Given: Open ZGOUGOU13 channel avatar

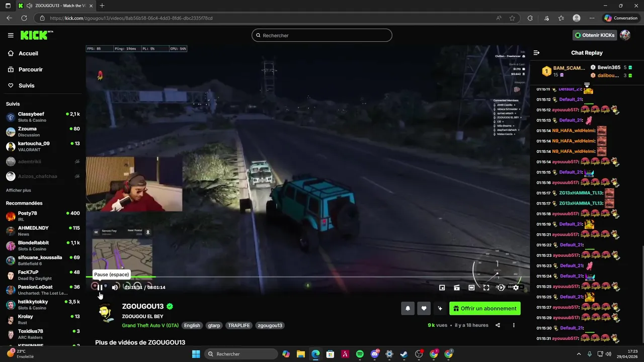Looking at the screenshot, I should click(x=106, y=313).
